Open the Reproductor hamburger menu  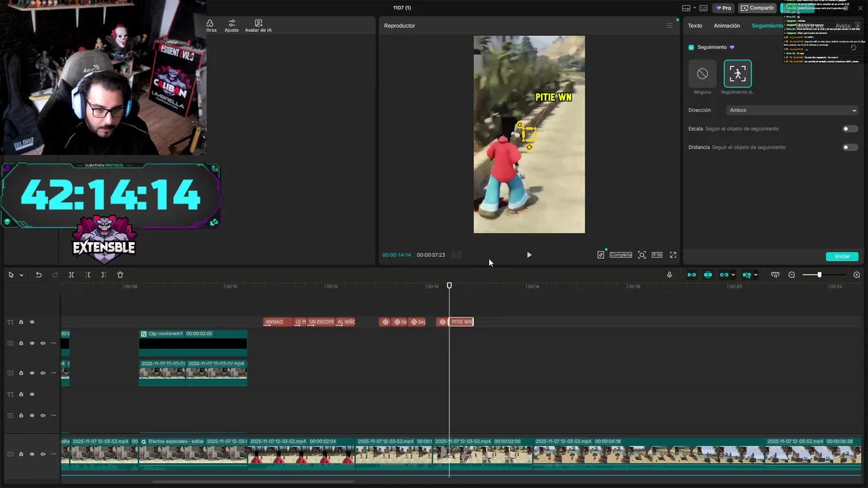tap(669, 26)
